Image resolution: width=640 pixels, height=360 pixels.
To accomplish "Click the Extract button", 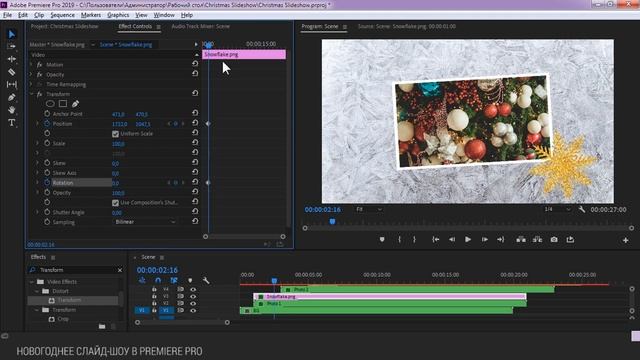I will [537, 240].
